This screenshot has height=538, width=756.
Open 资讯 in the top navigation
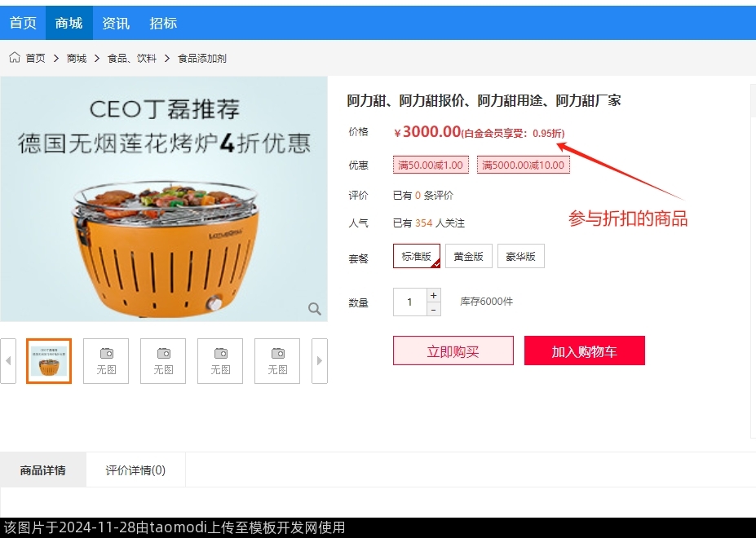point(116,23)
